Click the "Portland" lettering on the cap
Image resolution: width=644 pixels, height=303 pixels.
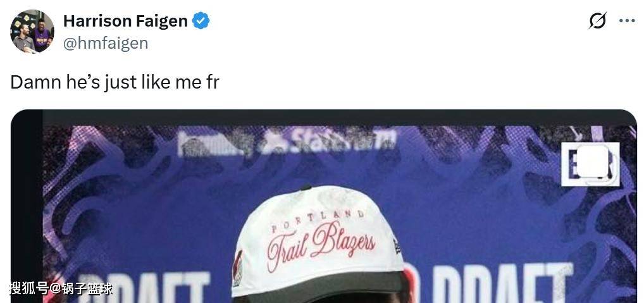(318, 220)
